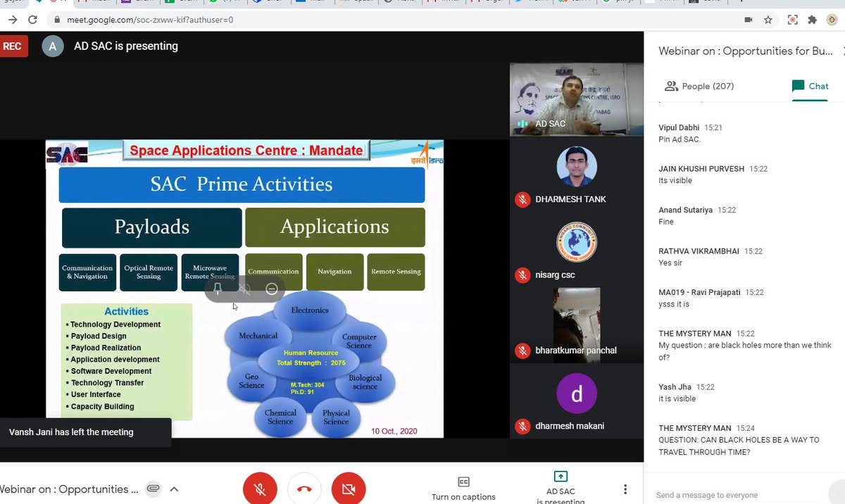Screen dimensions: 845x504
Task: Click the 'AD SAC is presenting' banner text
Action: [x=126, y=46]
